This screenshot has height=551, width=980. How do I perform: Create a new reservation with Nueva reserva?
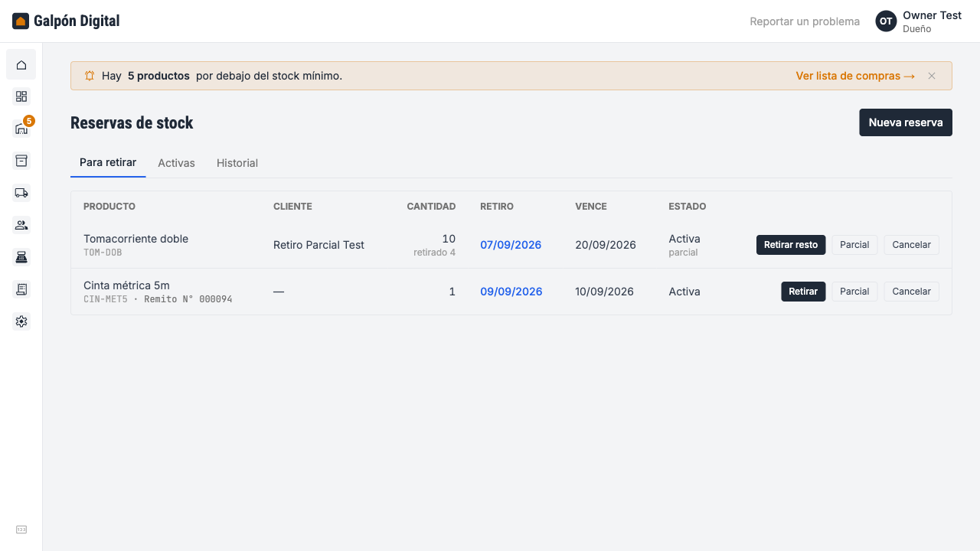[906, 122]
